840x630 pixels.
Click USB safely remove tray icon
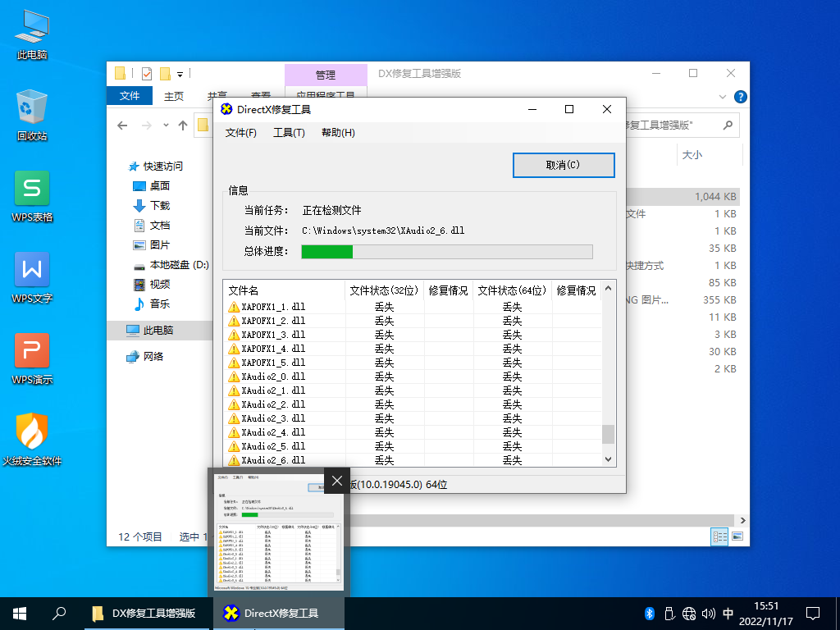pos(669,614)
